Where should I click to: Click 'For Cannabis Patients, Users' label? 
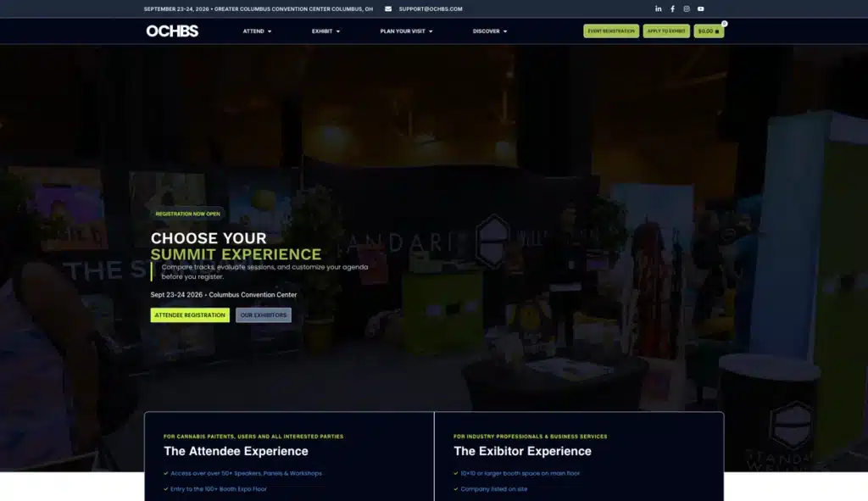[x=253, y=437]
